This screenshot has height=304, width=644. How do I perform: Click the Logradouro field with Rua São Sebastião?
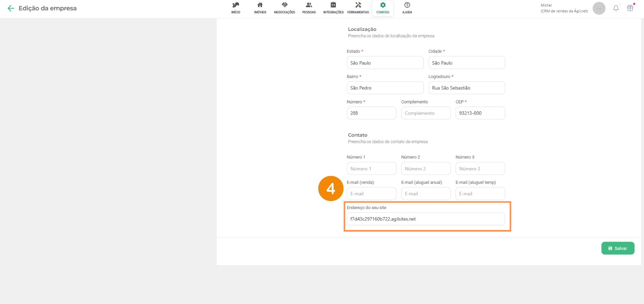(x=466, y=88)
